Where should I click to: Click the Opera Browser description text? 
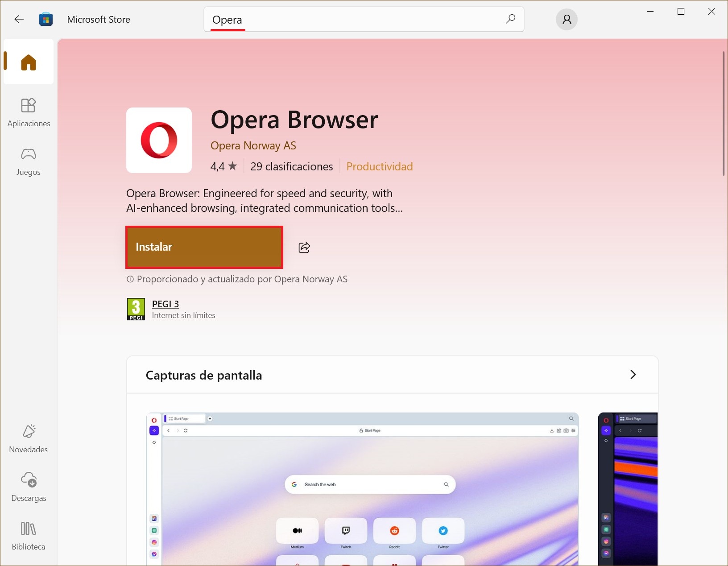[x=265, y=201]
